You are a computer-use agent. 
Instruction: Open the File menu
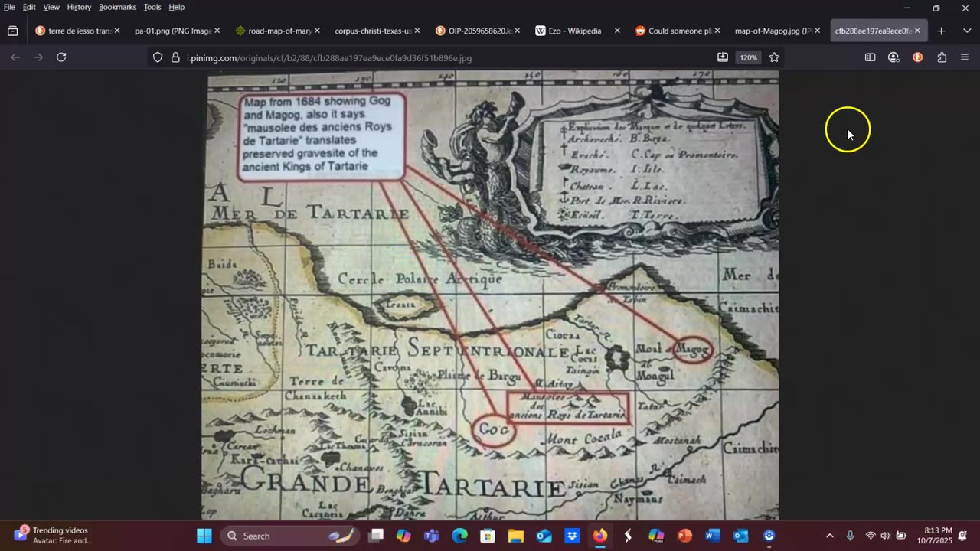coord(9,7)
